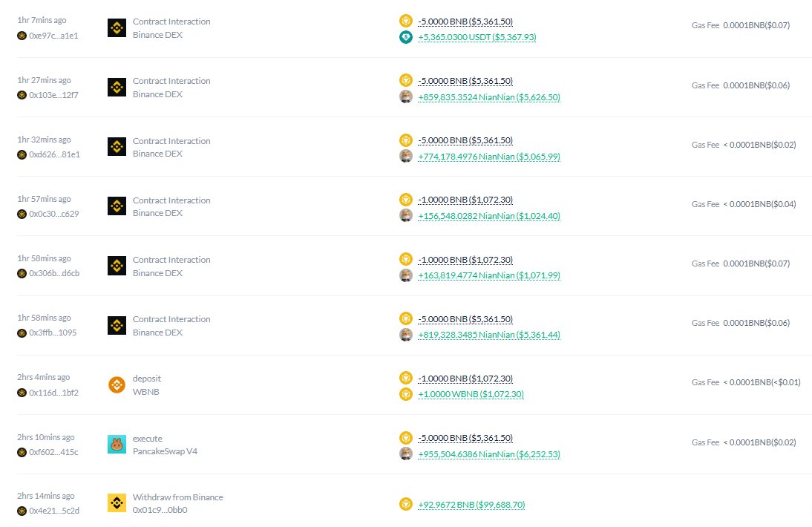Click BNB coin icon in 1hr 7mins ago row
Viewport: 812px width, 527px height.
click(406, 21)
